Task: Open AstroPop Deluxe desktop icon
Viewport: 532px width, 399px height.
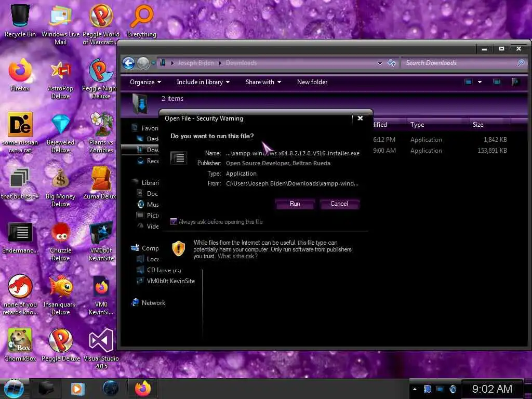Action: click(x=60, y=79)
